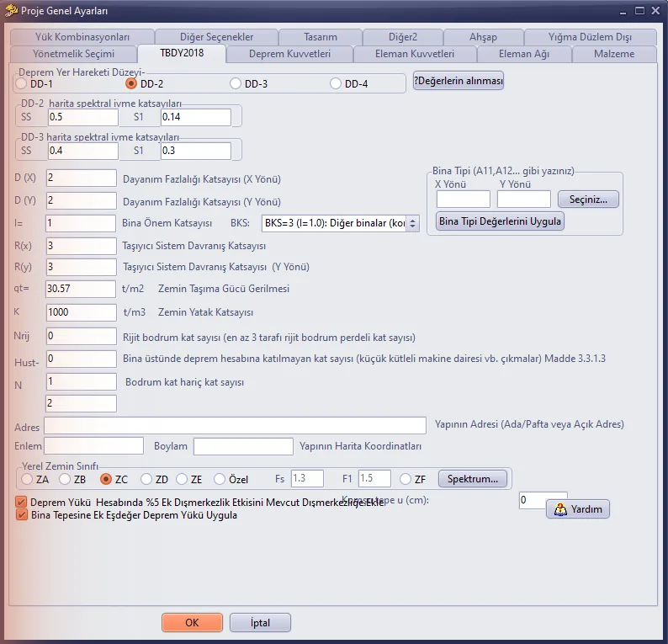Open the Malzeme tab

(614, 54)
